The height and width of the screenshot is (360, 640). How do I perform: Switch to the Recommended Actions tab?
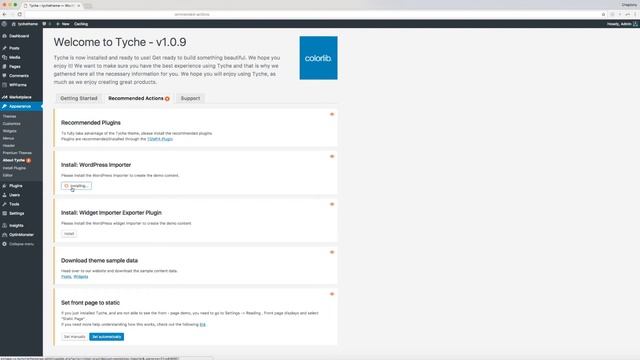click(x=139, y=98)
